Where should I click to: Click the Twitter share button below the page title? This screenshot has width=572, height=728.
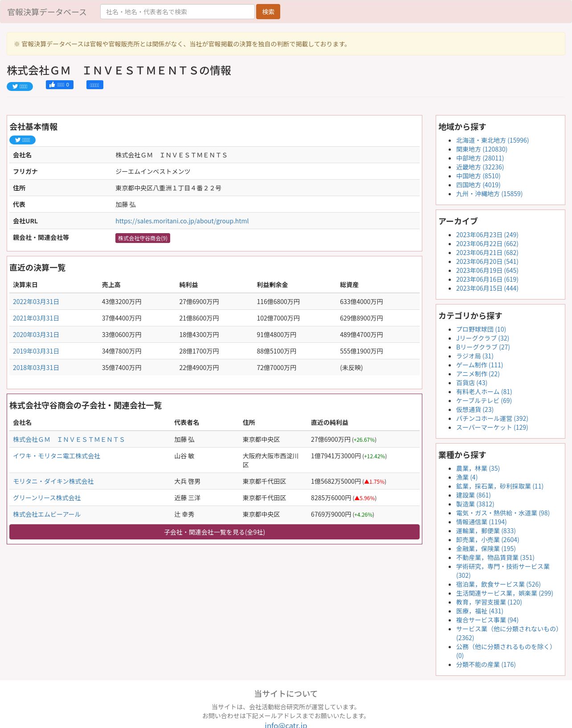[20, 86]
